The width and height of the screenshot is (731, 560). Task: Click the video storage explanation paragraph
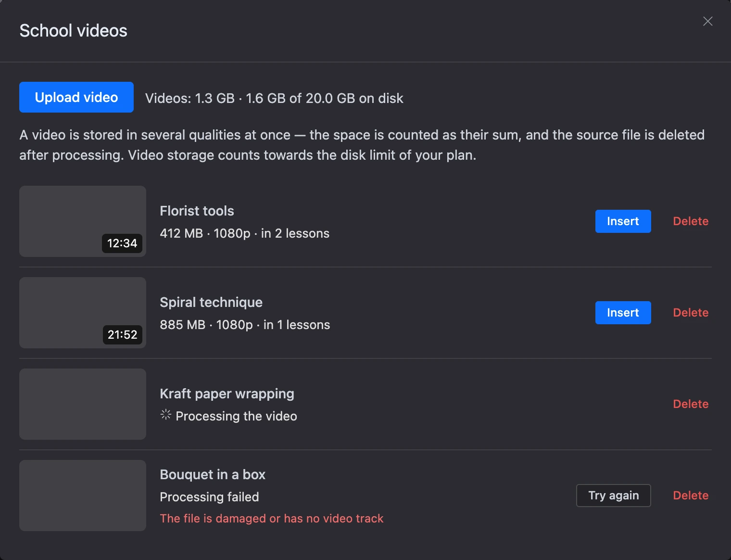tap(362, 145)
